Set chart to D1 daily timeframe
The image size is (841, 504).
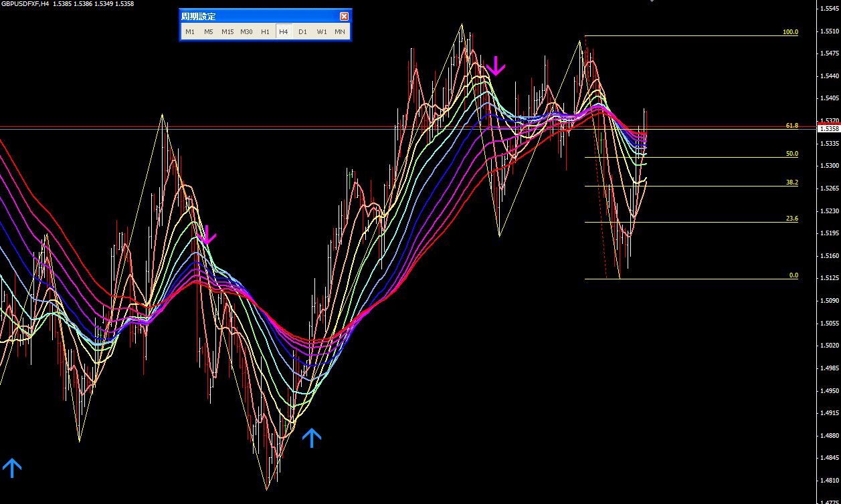(x=302, y=31)
